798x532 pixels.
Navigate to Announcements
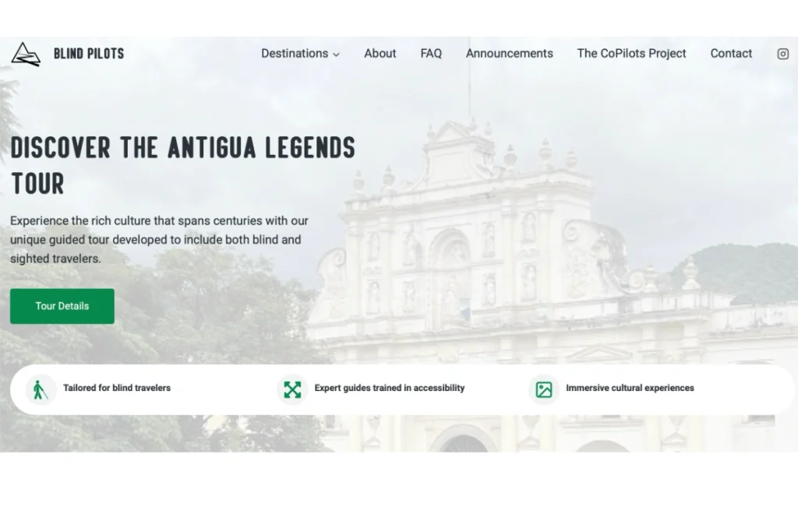(x=509, y=54)
